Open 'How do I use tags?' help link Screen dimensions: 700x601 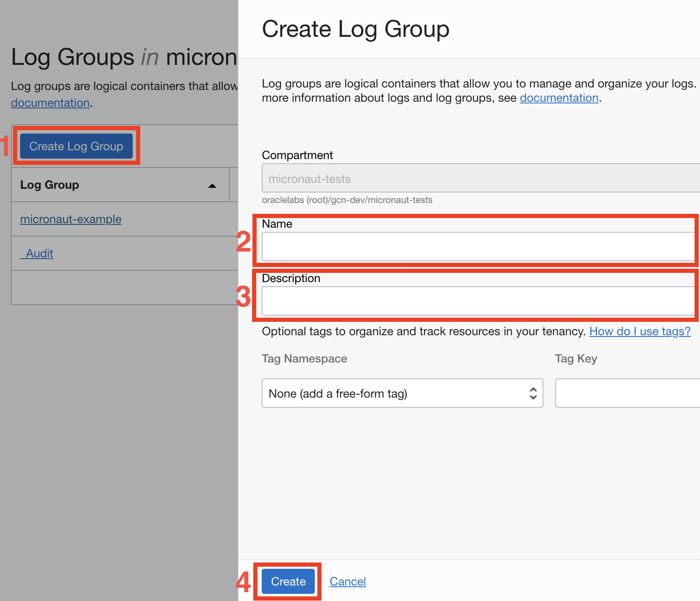click(640, 331)
